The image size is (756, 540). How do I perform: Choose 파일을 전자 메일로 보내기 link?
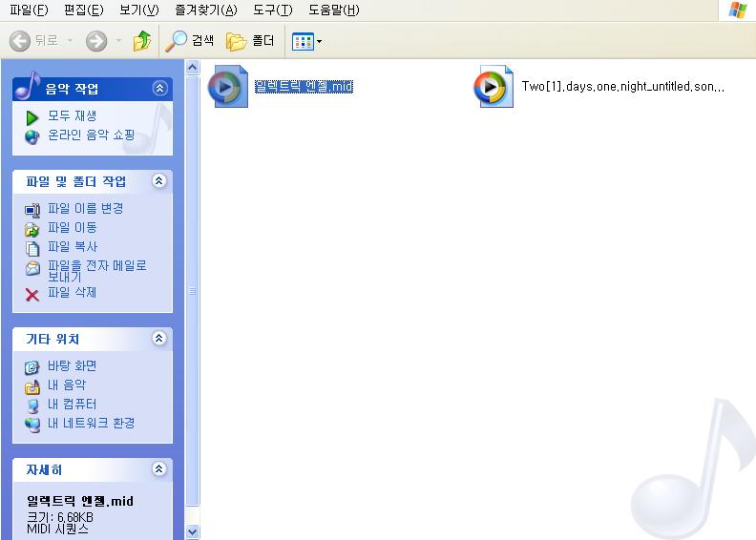[x=97, y=271]
